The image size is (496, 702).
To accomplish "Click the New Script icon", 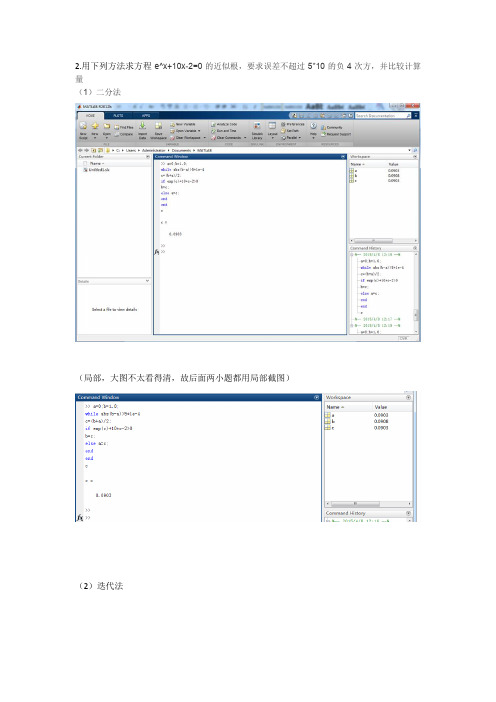I will pos(83,127).
